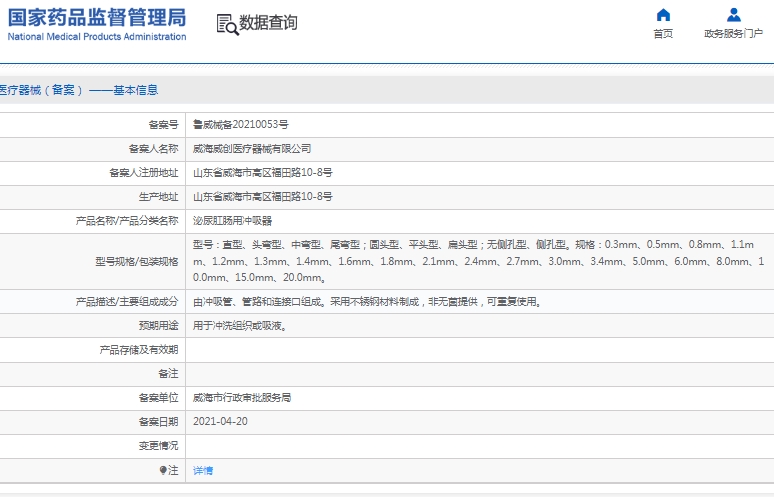The height and width of the screenshot is (497, 774).
Task: Click the 生产地址 row label
Action: pyautogui.click(x=158, y=196)
